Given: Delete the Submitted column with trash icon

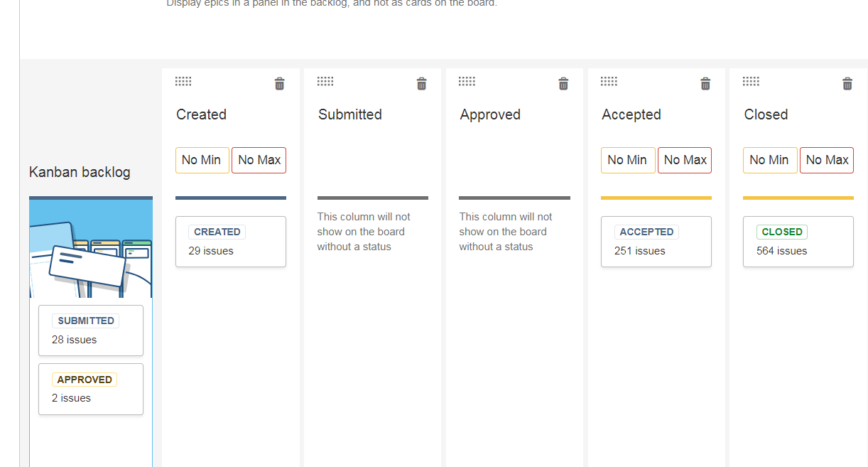Looking at the screenshot, I should point(421,84).
